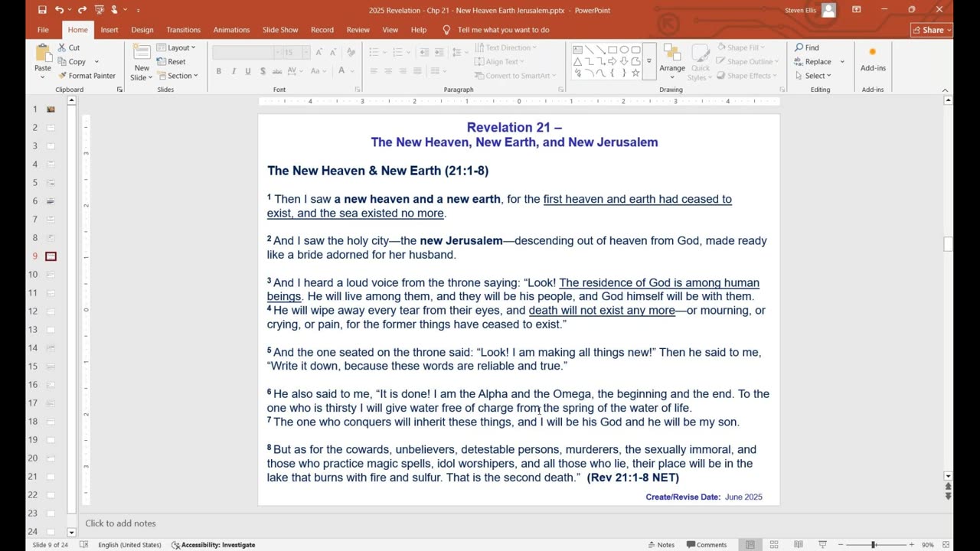980x551 pixels.
Task: Switch to the Design tab
Action: coord(142,30)
